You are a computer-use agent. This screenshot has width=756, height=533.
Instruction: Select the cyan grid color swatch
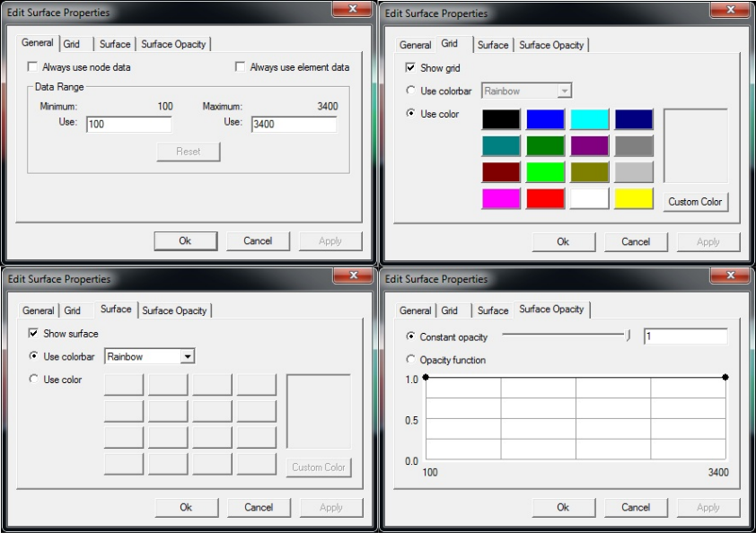(590, 119)
